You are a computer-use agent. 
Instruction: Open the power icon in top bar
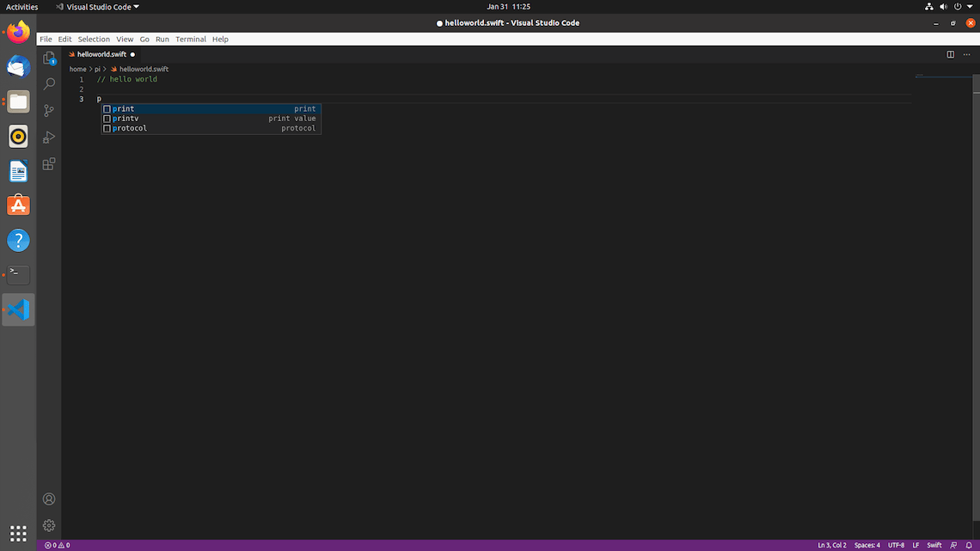pos(958,7)
